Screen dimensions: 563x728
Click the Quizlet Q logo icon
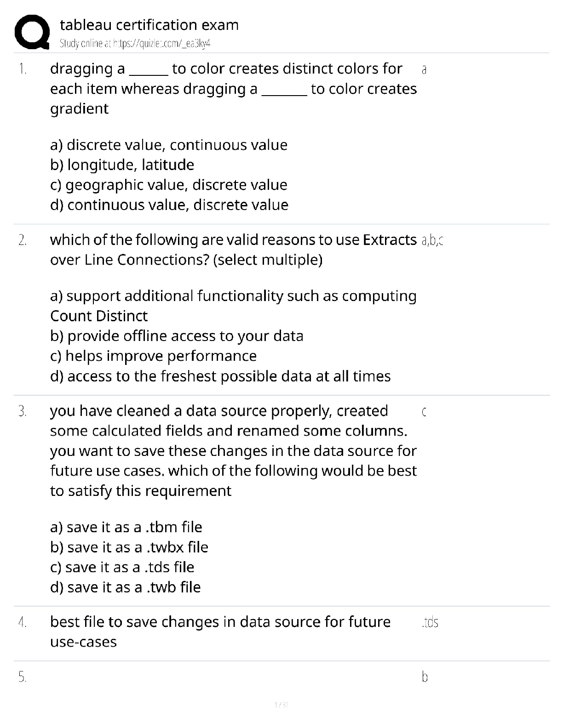tap(32, 31)
